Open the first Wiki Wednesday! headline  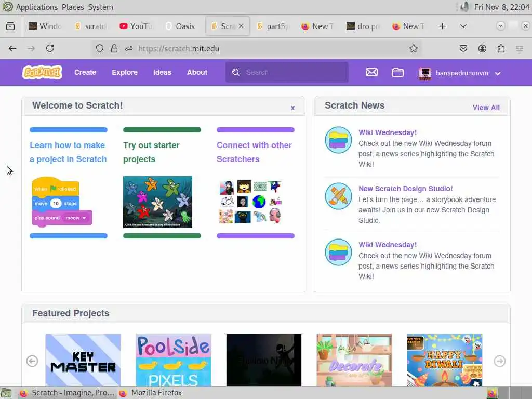(388, 132)
